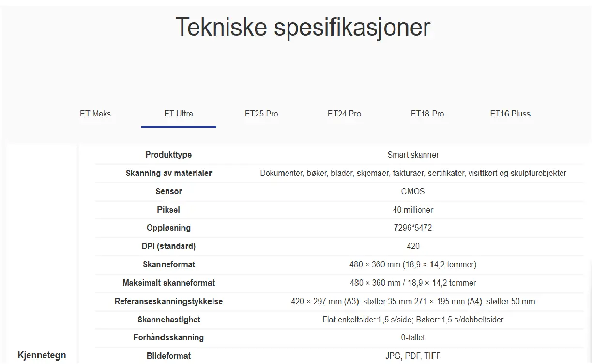Click the Kjennetegn category label
The height and width of the screenshot is (364, 592).
[42, 355]
